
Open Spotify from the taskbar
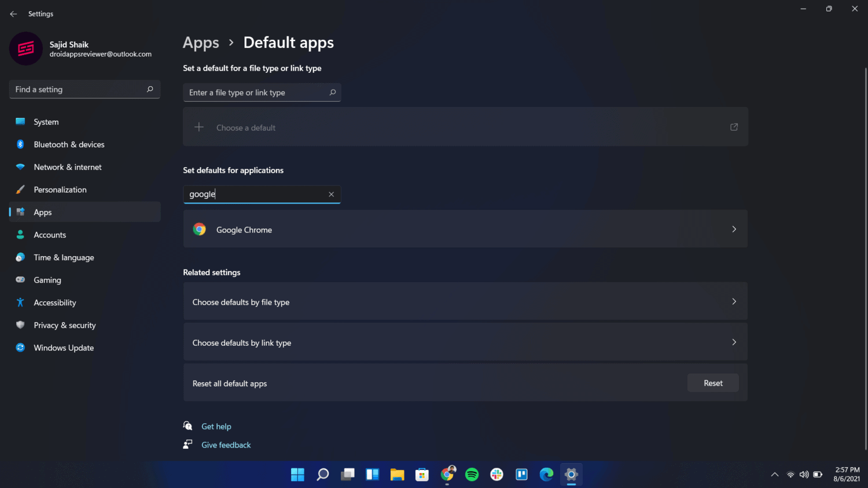point(472,475)
